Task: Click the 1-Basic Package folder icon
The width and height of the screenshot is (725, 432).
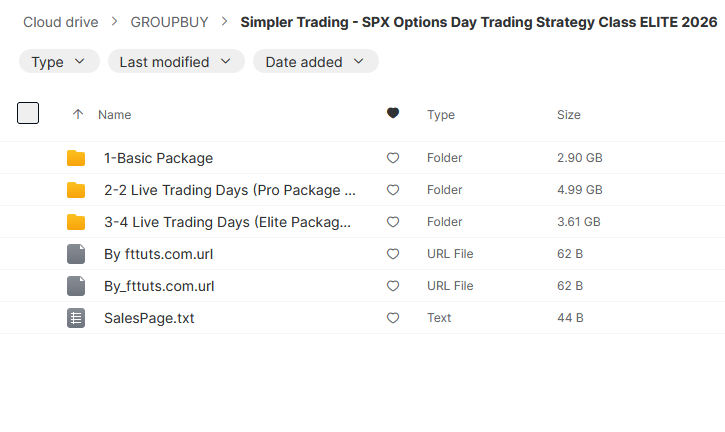Action: [x=76, y=158]
